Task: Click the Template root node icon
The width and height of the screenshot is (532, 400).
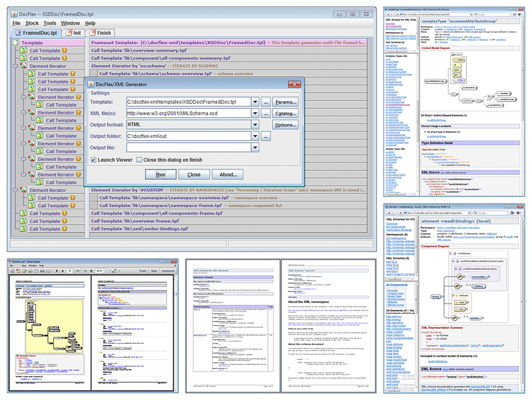Action: click(17, 43)
